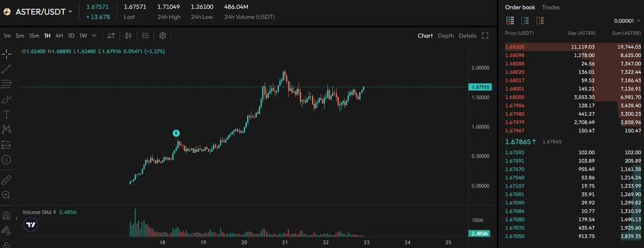
Task: Toggle the magnet snap mode
Action: click(x=6, y=216)
